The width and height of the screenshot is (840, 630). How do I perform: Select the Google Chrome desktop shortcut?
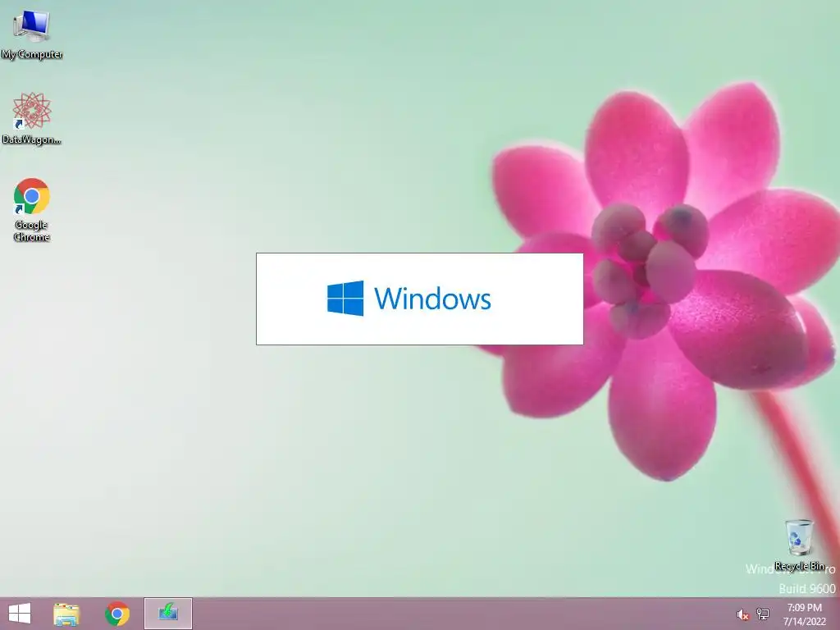[32, 209]
